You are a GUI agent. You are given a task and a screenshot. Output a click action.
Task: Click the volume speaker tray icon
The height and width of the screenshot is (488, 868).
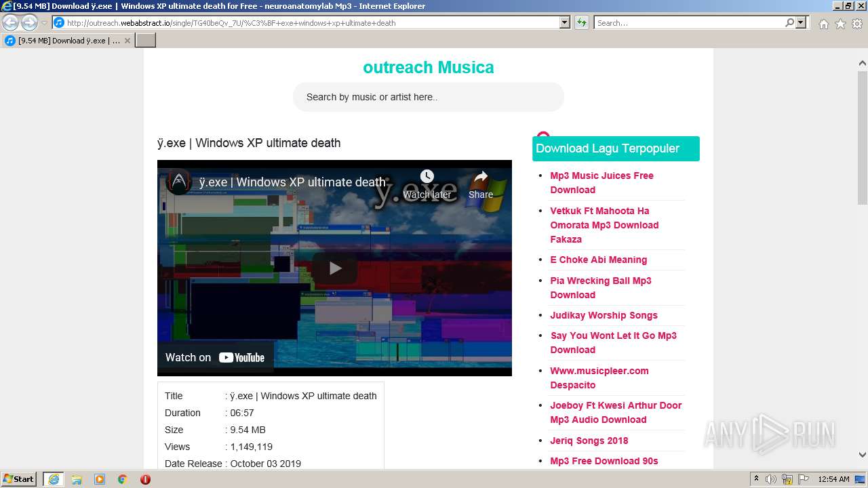771,479
